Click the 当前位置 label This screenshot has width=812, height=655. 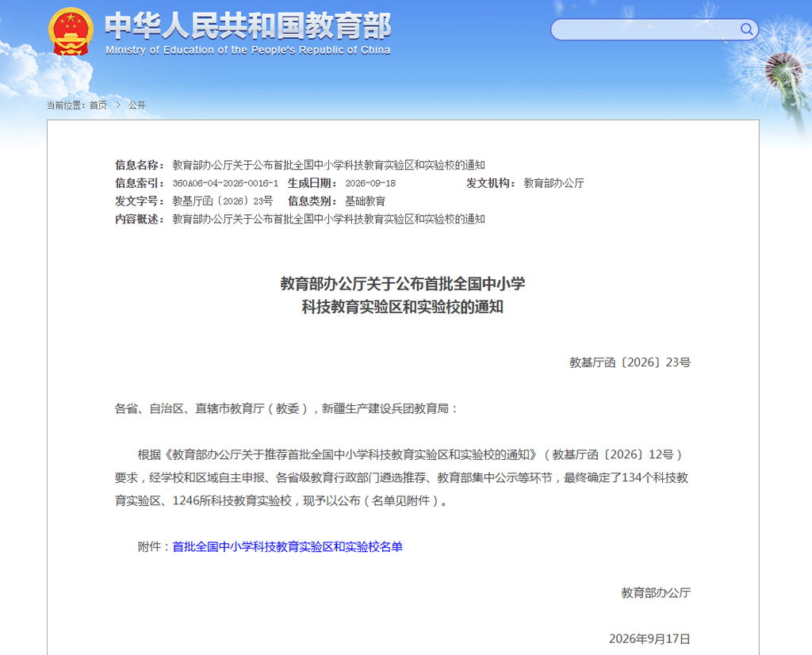click(66, 105)
